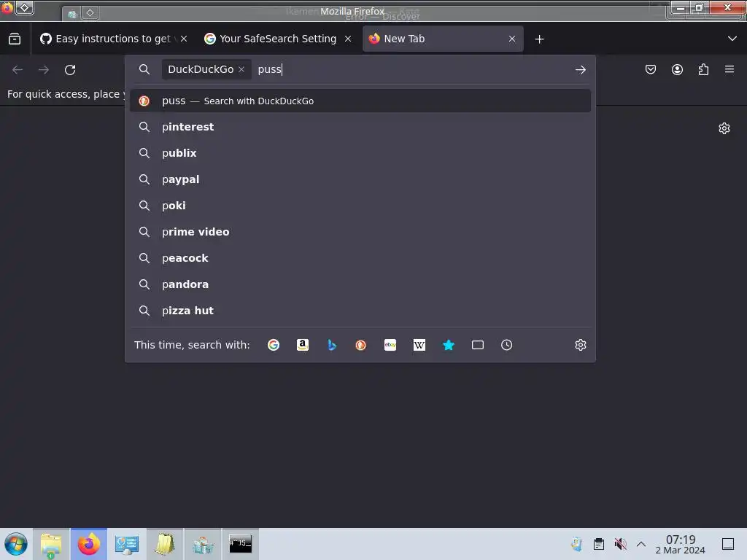Open Firefox application hamburger menu

tap(729, 69)
